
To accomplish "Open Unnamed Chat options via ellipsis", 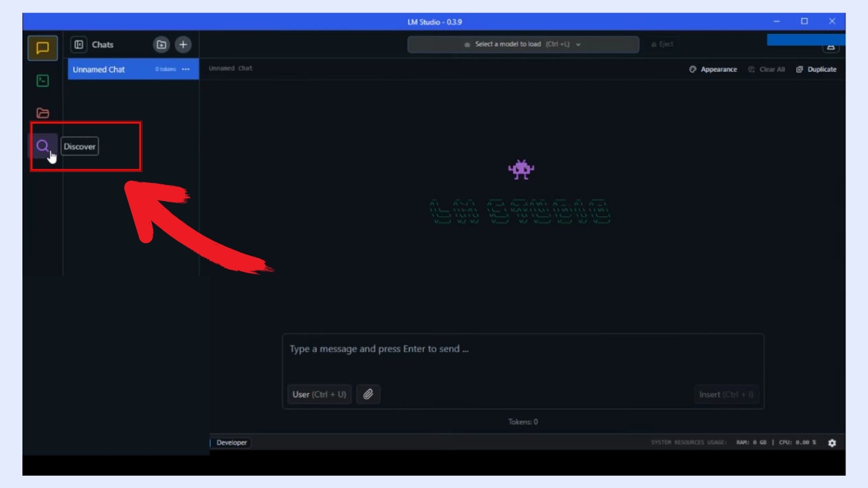I will pyautogui.click(x=186, y=69).
